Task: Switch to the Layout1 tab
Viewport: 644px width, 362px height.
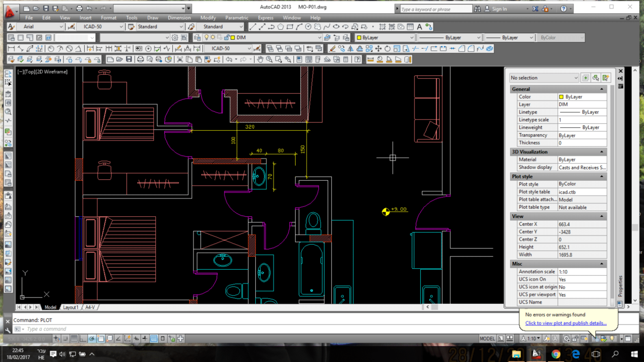Action: coord(70,307)
